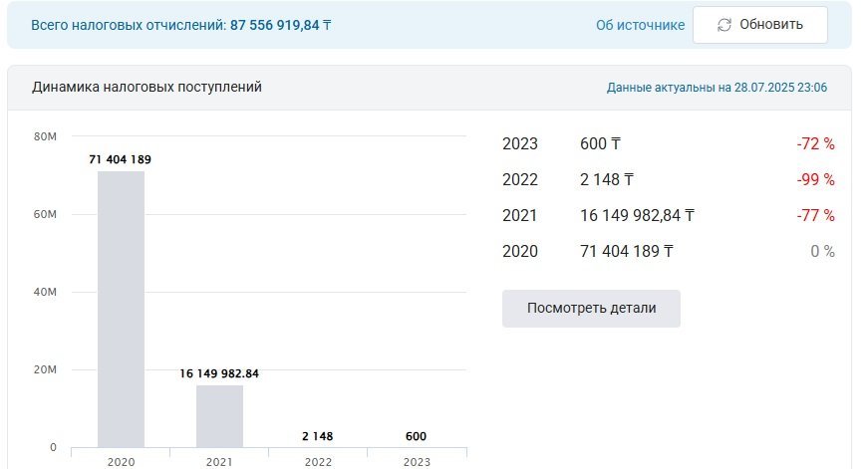Click the 2020 chart bar

coord(121,309)
